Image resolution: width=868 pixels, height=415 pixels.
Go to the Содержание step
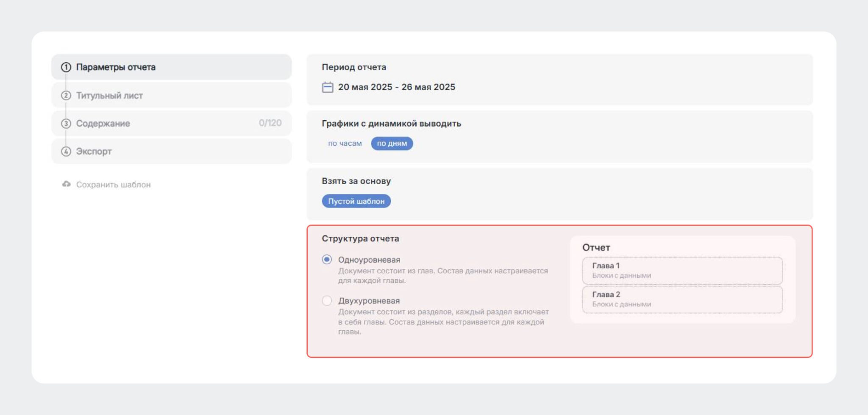pyautogui.click(x=172, y=123)
